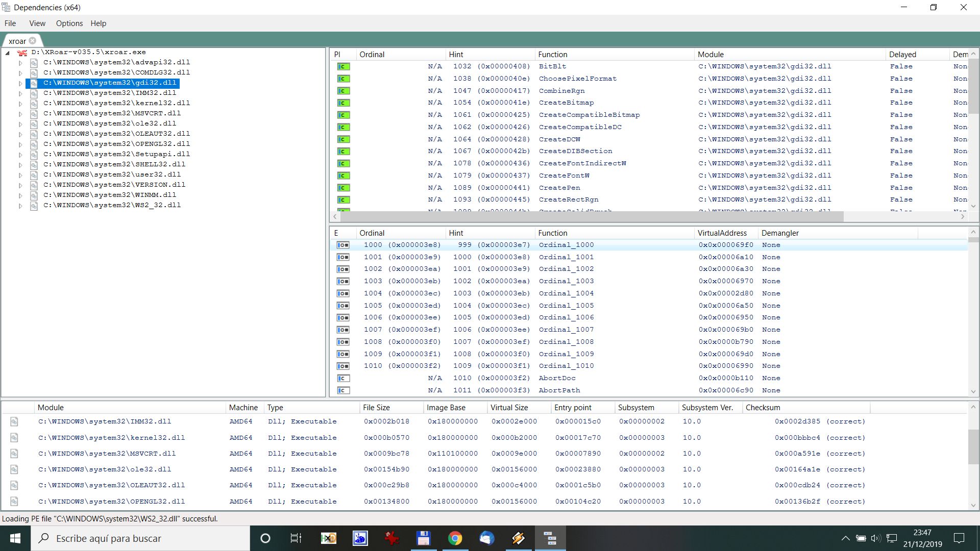Select the OPENGL32.dll entry icon
Image resolution: width=980 pixels, height=551 pixels.
(34, 144)
